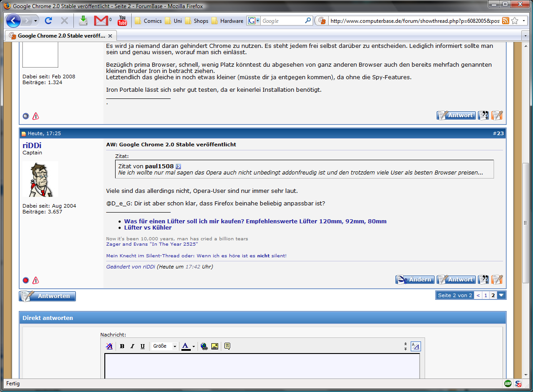533x392 pixels.
Task: Click the offline status icon in upper post
Action: tap(26, 116)
